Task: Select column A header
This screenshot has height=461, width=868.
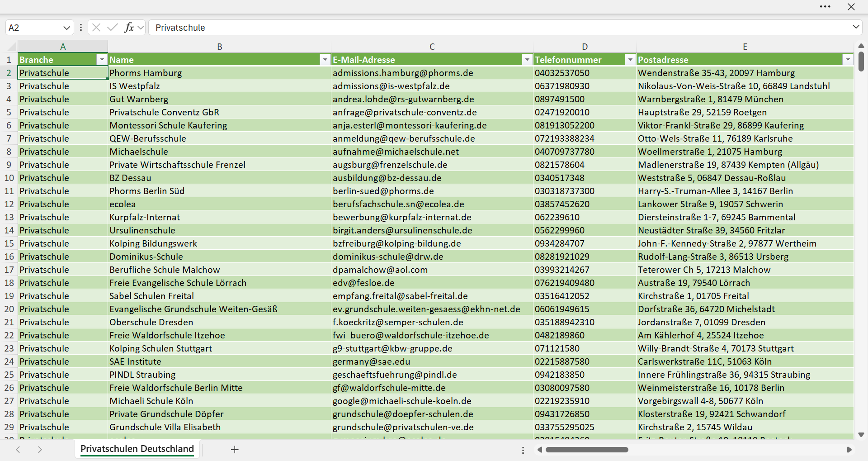Action: 63,47
